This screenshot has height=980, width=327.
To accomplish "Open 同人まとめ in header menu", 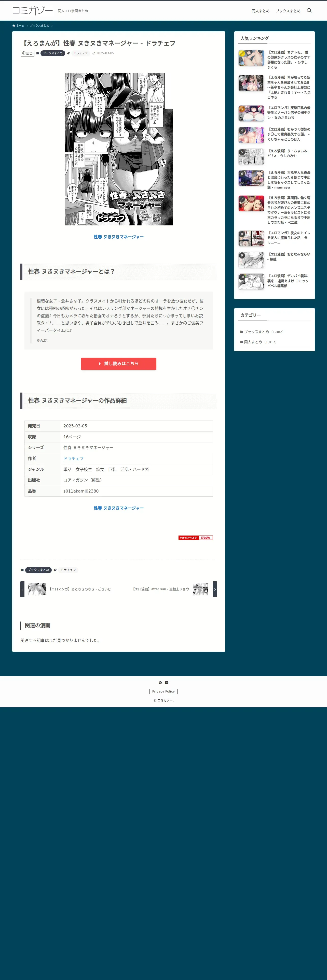I will tap(260, 11).
